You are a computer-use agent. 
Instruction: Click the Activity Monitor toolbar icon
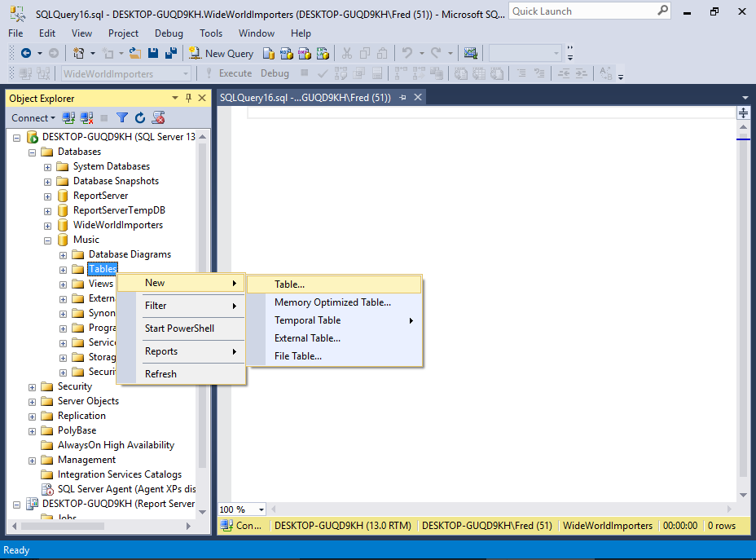(x=470, y=53)
